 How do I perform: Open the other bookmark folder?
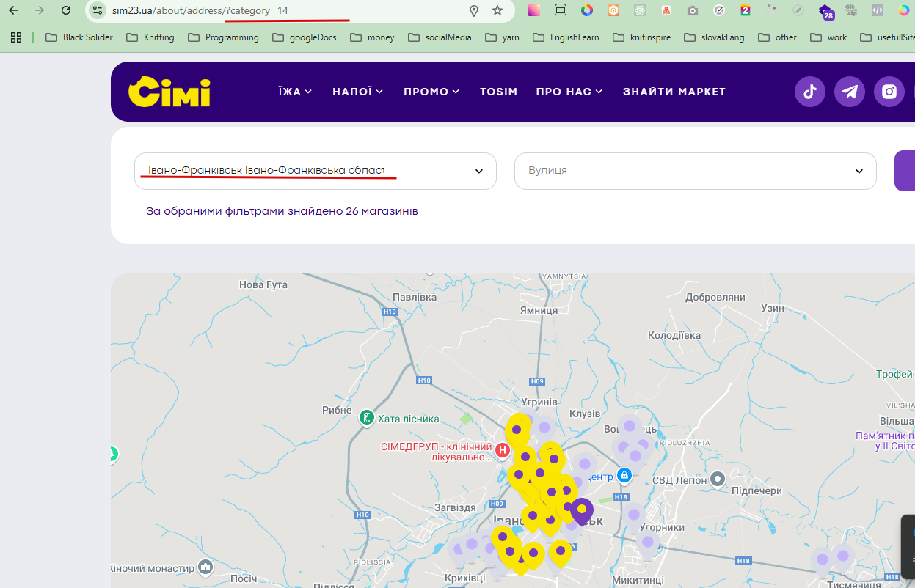(778, 37)
